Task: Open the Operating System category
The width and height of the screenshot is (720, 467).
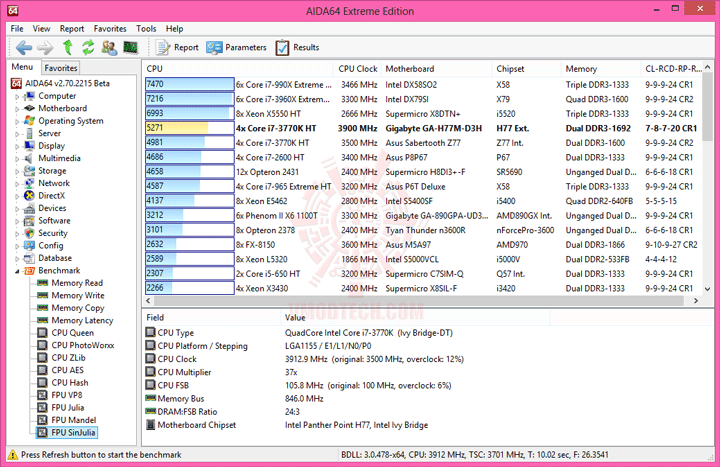Action: pyautogui.click(x=71, y=121)
